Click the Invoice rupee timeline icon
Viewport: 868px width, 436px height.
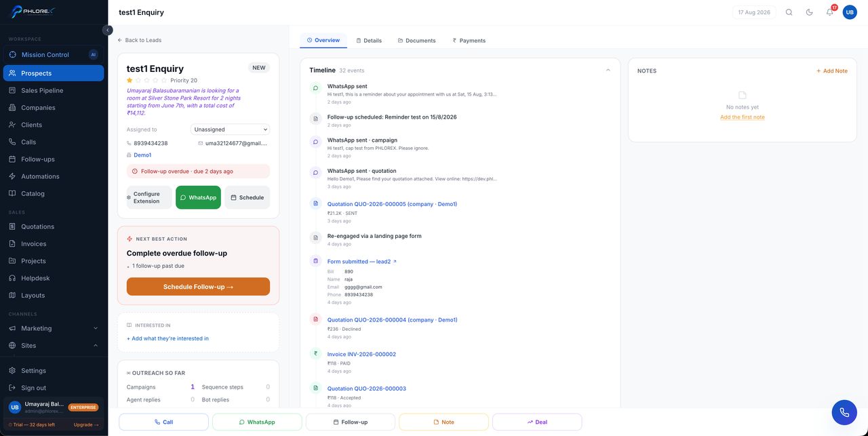tap(315, 353)
